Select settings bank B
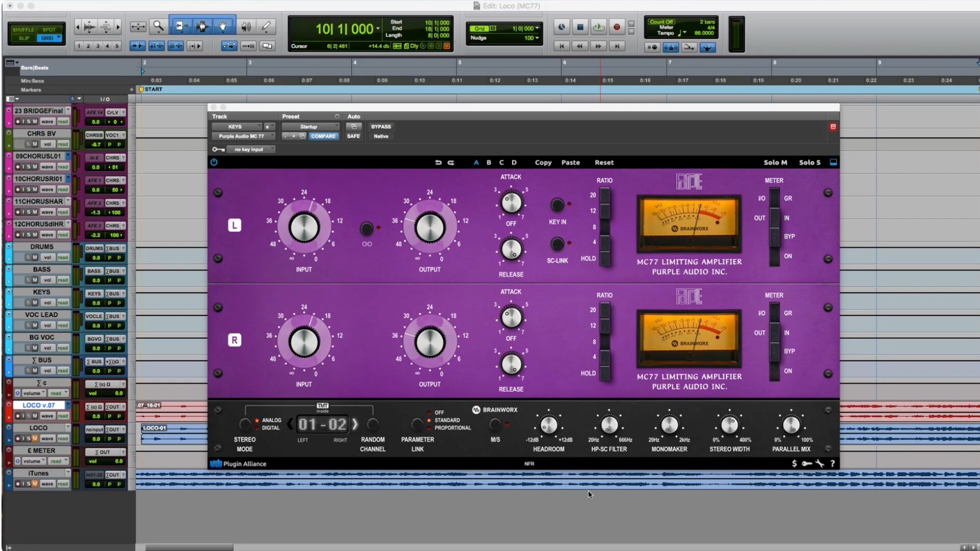This screenshot has height=551, width=980. coord(489,162)
